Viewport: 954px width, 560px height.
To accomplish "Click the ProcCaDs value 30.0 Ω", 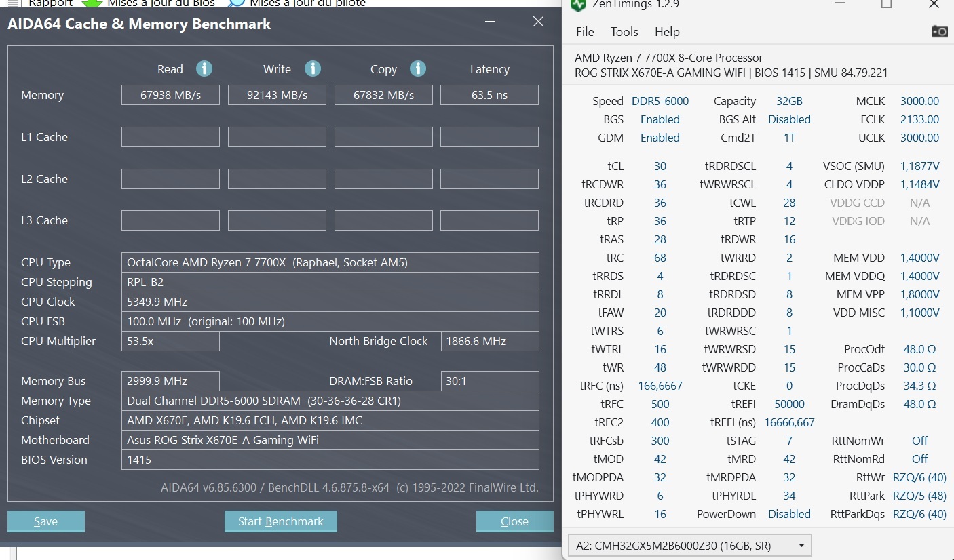I will point(919,367).
